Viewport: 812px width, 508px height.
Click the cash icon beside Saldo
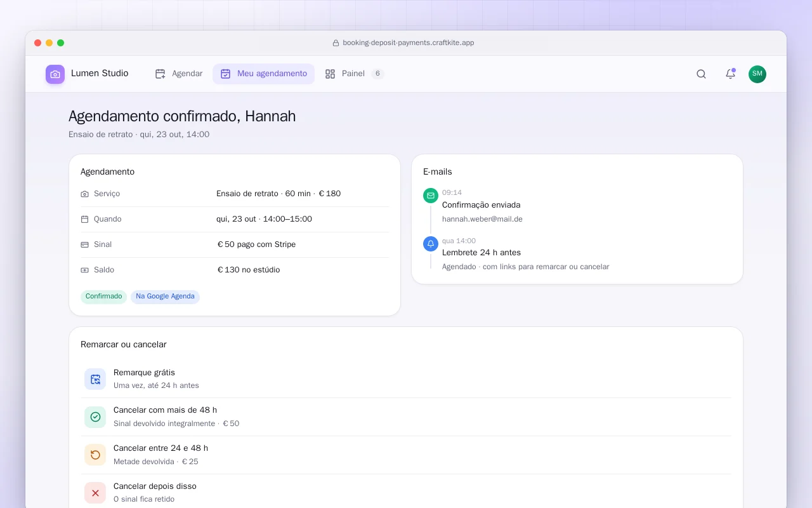[x=85, y=270]
